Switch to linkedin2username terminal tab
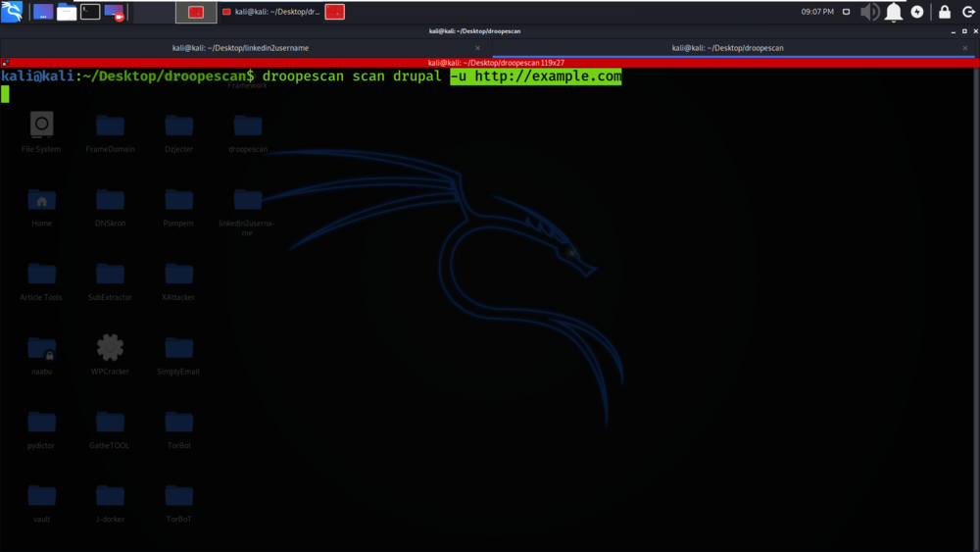Image resolution: width=980 pixels, height=552 pixels. 241,48
